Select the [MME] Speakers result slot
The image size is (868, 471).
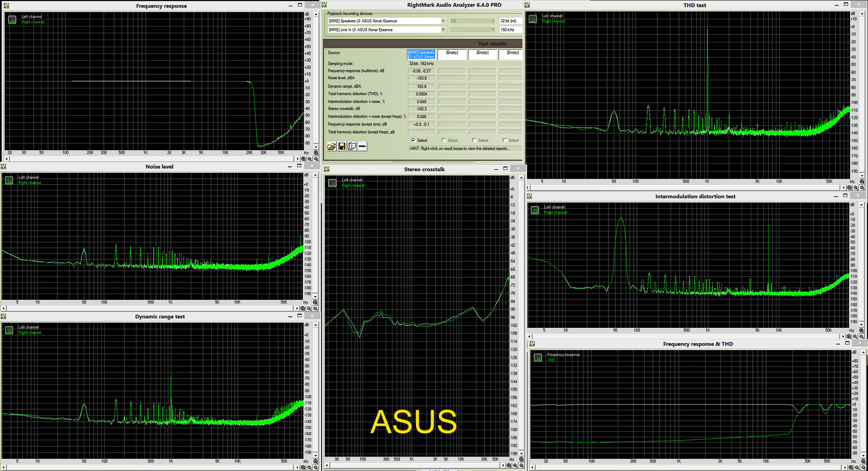coord(421,54)
